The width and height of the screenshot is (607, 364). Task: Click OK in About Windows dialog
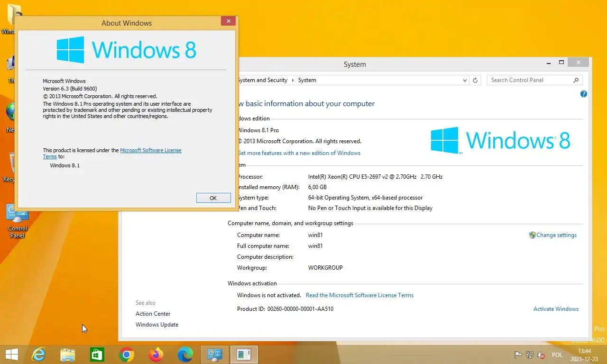click(213, 198)
